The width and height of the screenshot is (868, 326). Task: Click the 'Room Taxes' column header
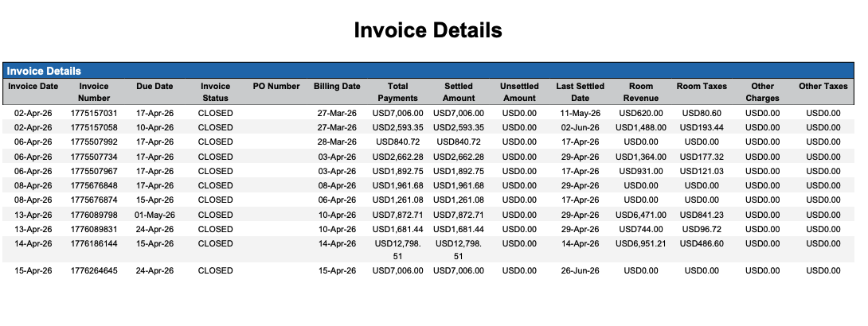click(702, 86)
